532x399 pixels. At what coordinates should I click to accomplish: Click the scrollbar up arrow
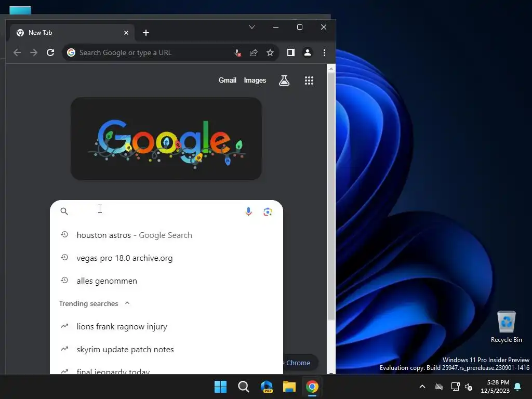[x=331, y=69]
